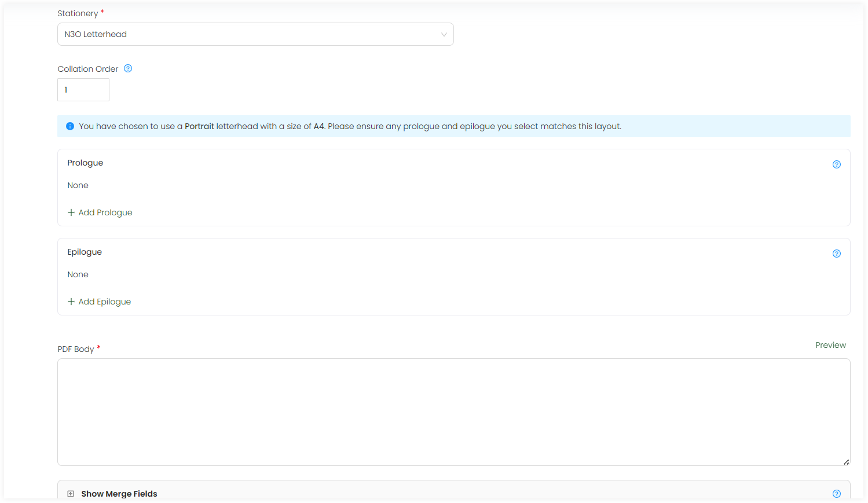Click Add Prologue

click(x=100, y=212)
